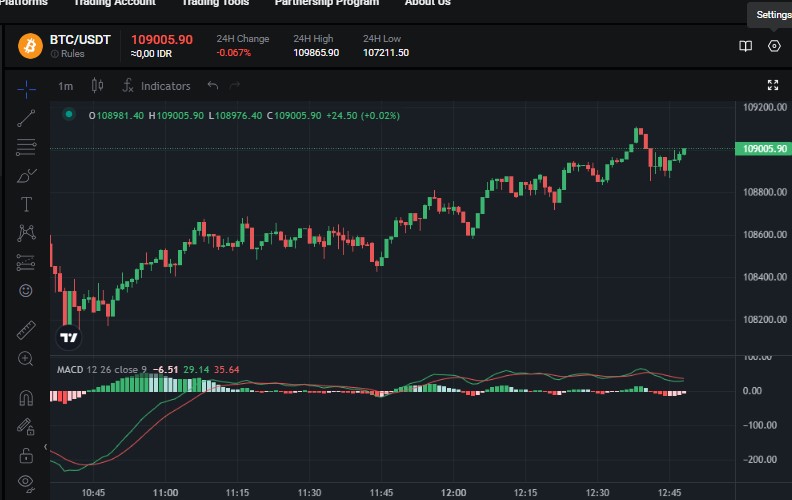Select the brush drawing tool
The width and height of the screenshot is (792, 500).
point(26,176)
